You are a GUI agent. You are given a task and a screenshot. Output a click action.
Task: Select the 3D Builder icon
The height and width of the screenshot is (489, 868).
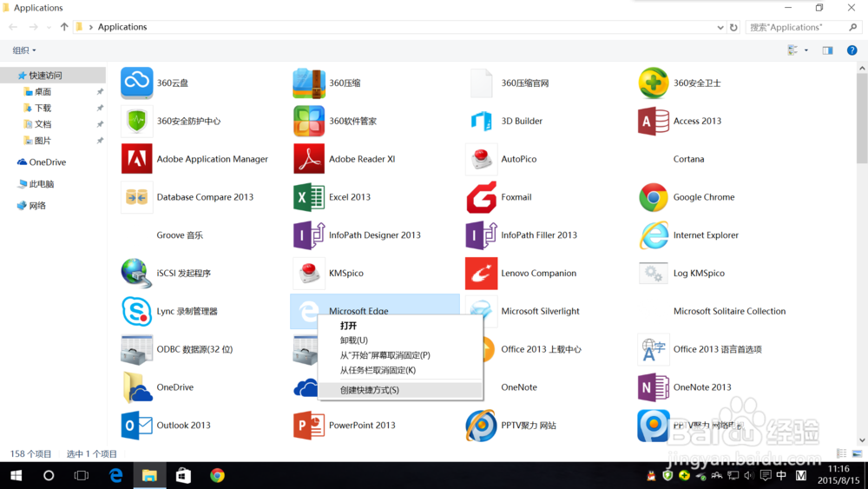click(x=481, y=121)
